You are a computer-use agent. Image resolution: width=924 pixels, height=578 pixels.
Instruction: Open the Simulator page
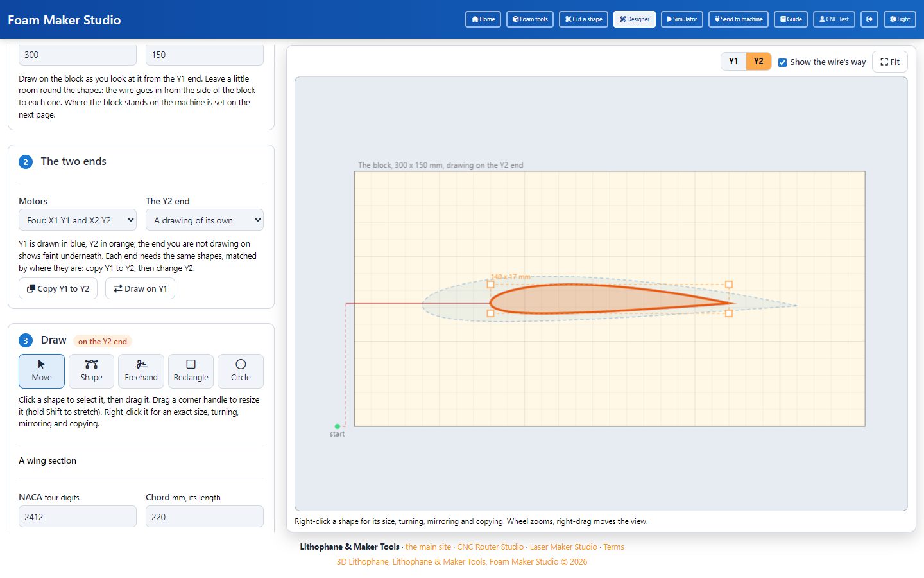(x=682, y=19)
